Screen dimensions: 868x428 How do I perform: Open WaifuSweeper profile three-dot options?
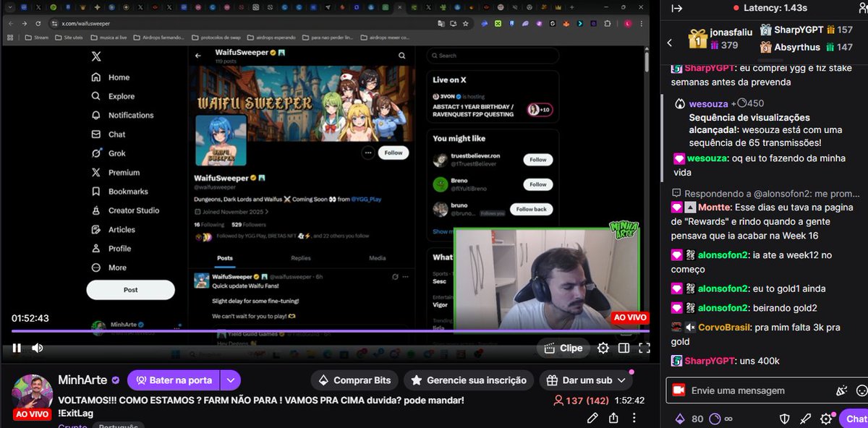[x=368, y=153]
